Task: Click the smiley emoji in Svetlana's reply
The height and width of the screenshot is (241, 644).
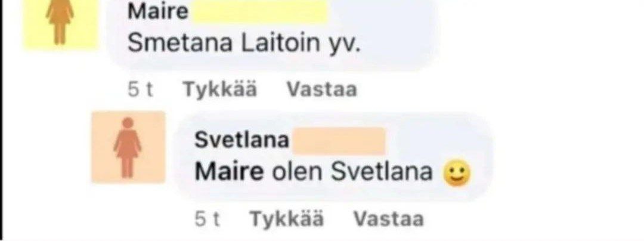Action: 457,175
